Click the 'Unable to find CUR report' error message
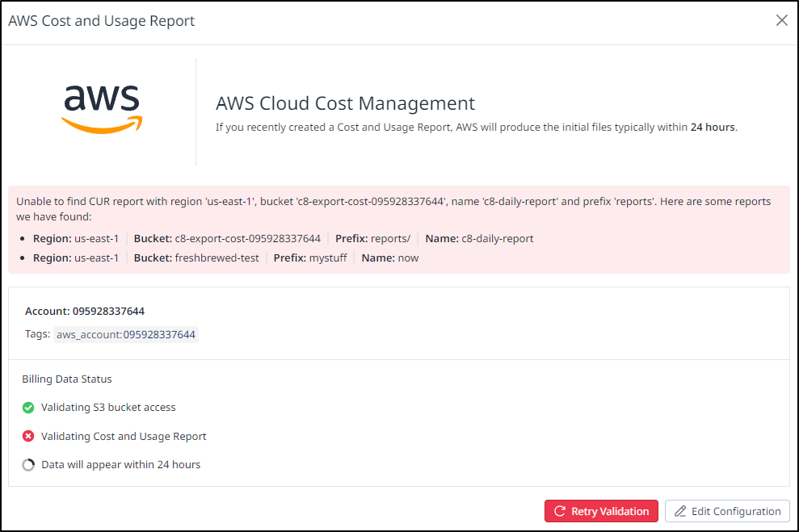799x532 pixels. (393, 209)
